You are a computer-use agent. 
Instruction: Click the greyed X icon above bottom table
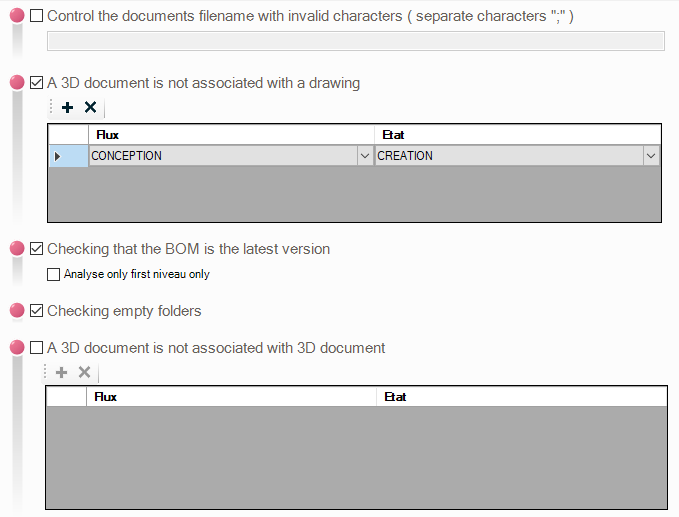coord(85,372)
